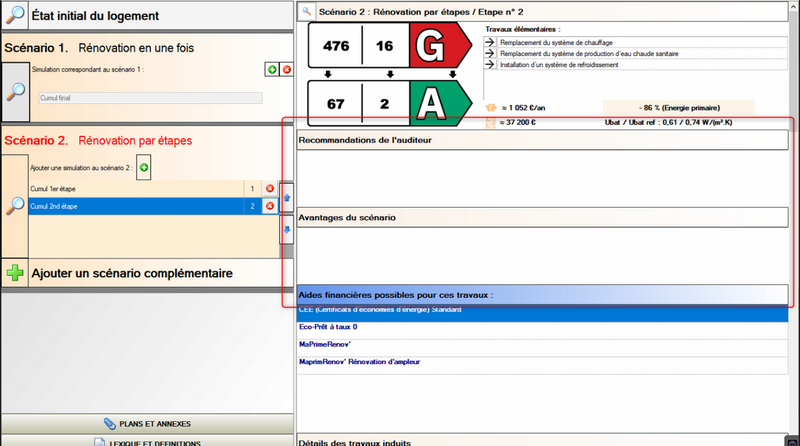The image size is (800, 446).
Task: Select the Eco-Prêt à taux 0 aid
Action: pos(328,327)
